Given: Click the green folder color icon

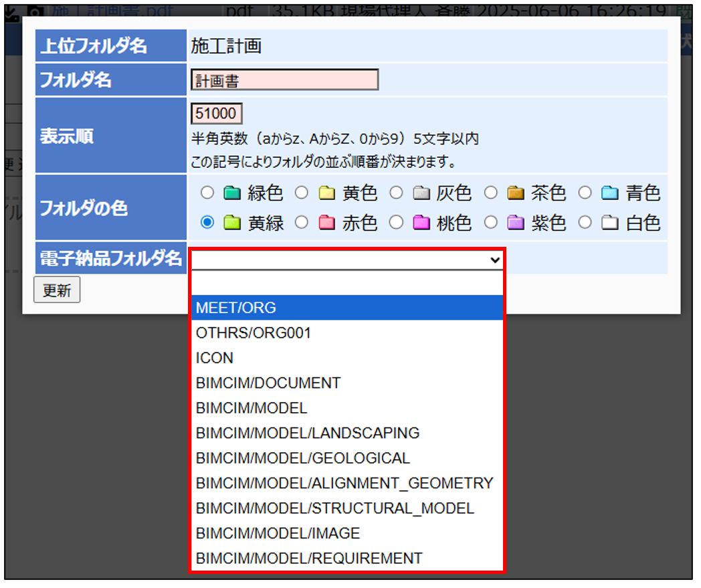Looking at the screenshot, I should [231, 194].
